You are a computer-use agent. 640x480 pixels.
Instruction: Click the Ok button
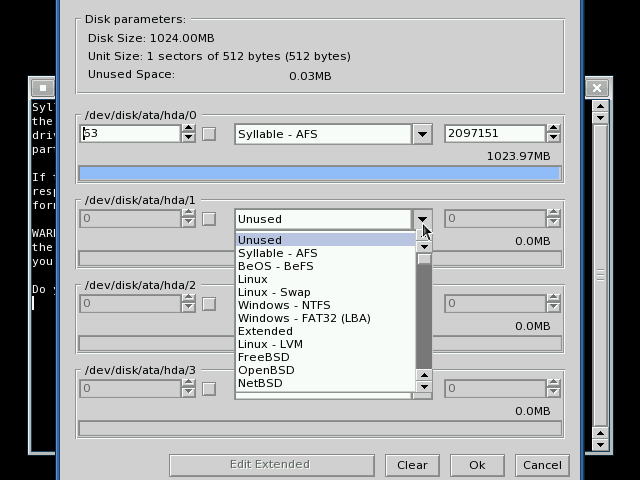(x=476, y=465)
